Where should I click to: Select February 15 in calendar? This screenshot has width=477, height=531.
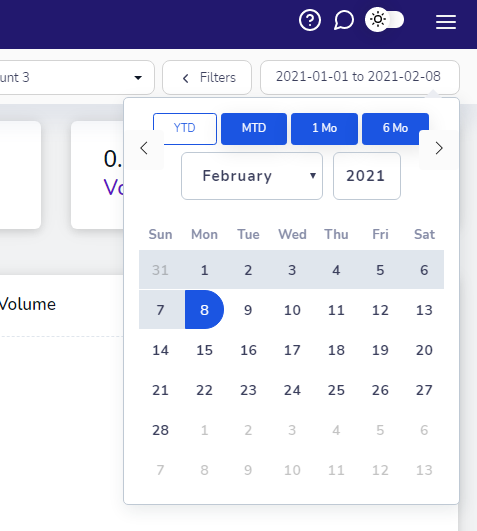204,350
